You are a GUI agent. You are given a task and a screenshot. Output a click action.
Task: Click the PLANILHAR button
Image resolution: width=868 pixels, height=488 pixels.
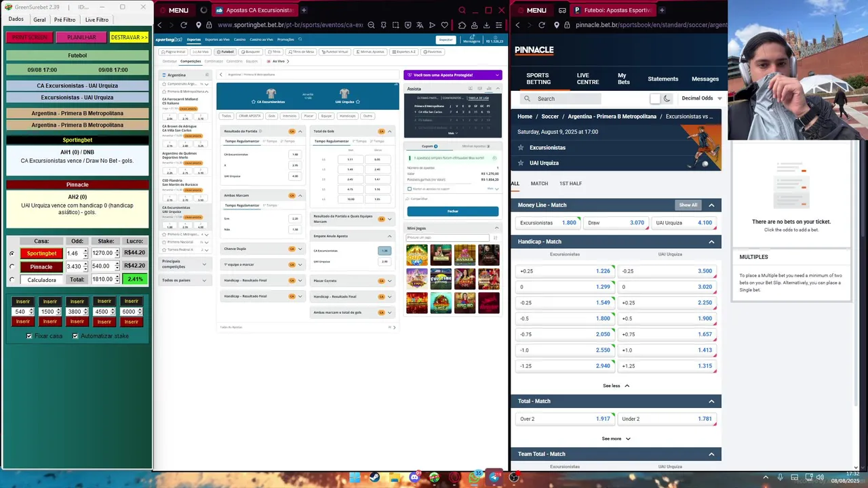pos(81,37)
